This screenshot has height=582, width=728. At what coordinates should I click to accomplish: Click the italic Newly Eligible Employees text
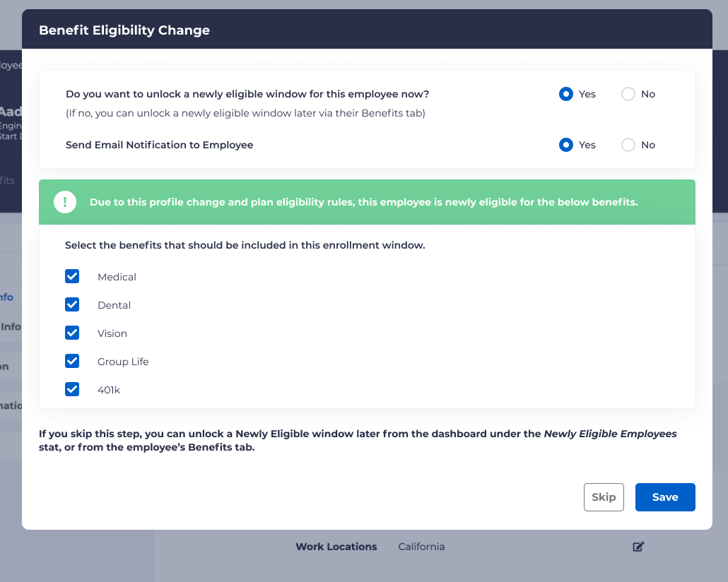[610, 434]
